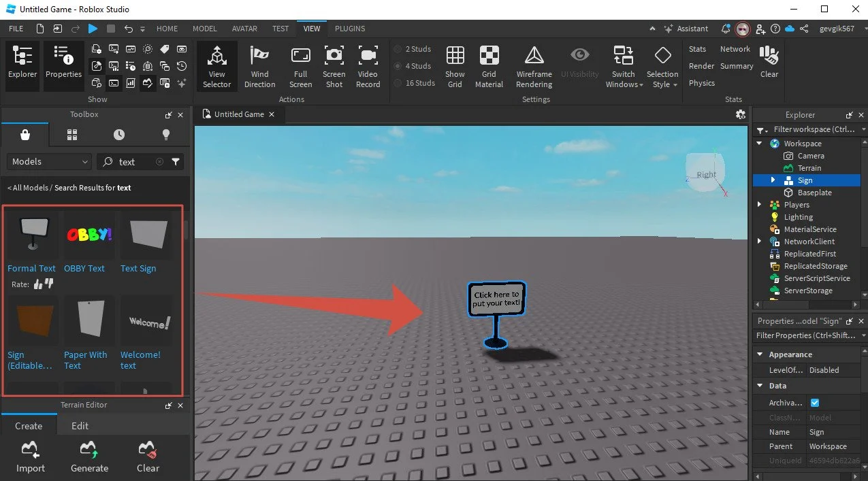The width and height of the screenshot is (868, 481).
Task: Expand the Players node
Action: (760, 205)
